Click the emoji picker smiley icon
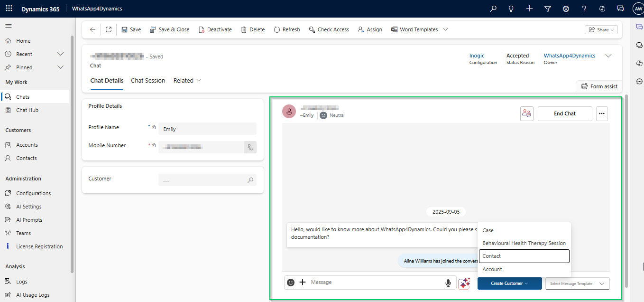The height and width of the screenshot is (302, 644). 291,283
